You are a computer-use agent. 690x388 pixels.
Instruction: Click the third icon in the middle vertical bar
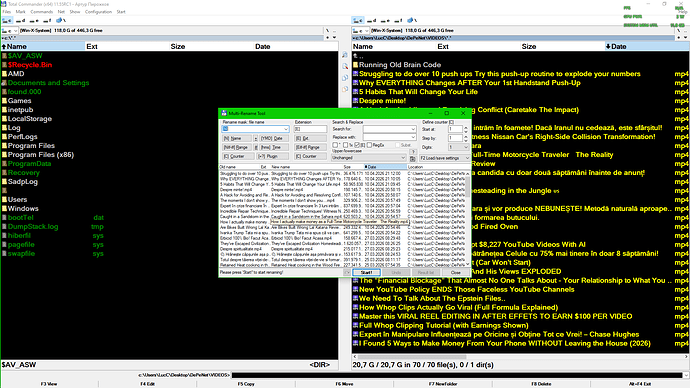[x=345, y=78]
